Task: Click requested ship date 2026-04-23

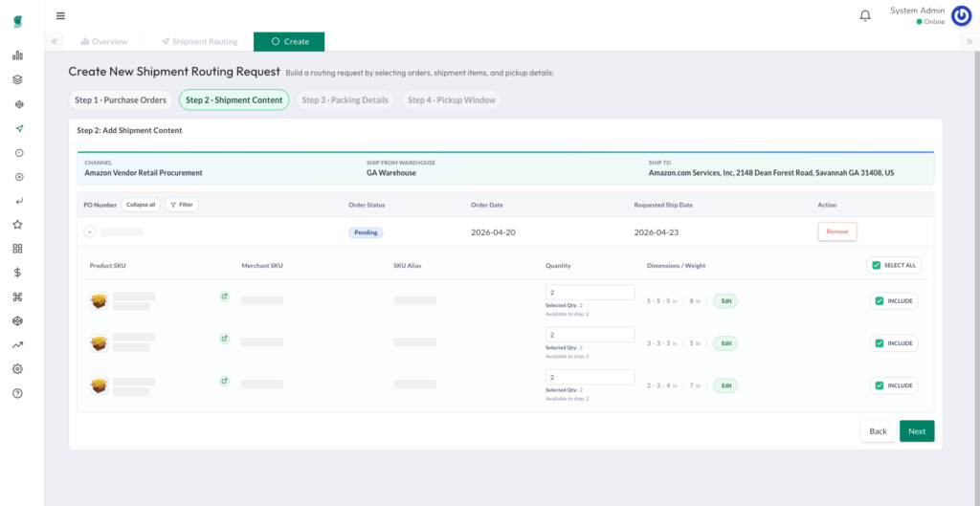Action: point(657,232)
